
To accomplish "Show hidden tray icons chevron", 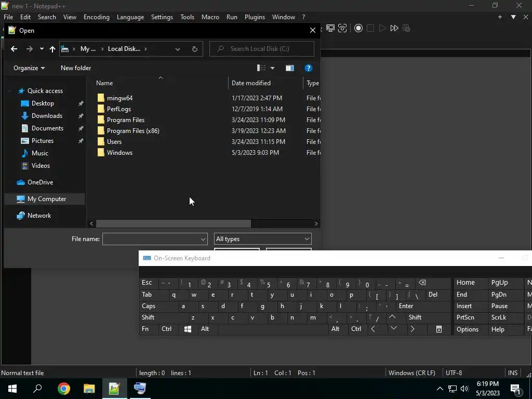I will tap(440, 389).
